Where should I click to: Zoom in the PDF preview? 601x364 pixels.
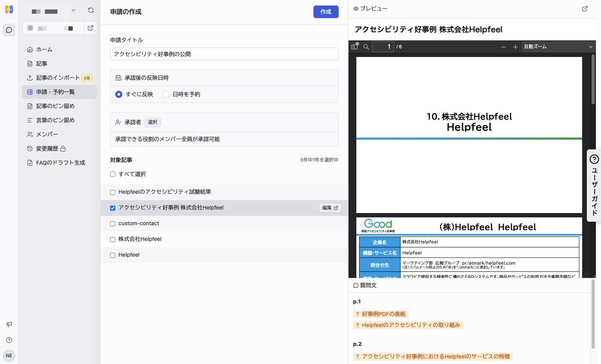coord(515,47)
